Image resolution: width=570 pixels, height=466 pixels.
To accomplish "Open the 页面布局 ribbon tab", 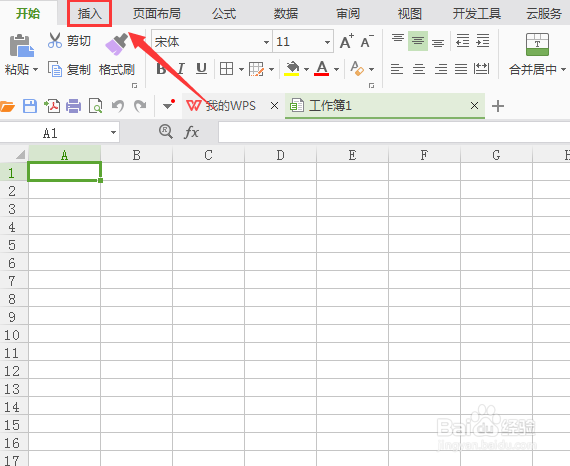I will click(157, 13).
